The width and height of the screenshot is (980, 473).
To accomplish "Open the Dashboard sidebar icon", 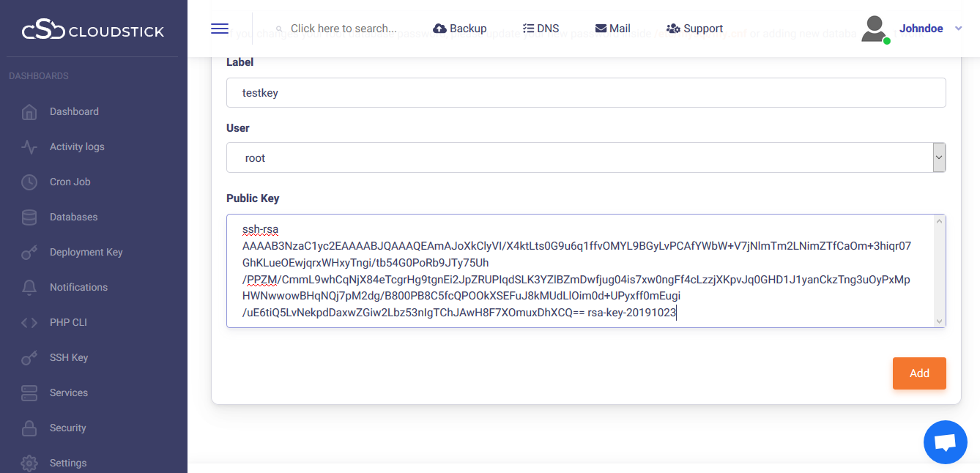I will click(x=29, y=112).
